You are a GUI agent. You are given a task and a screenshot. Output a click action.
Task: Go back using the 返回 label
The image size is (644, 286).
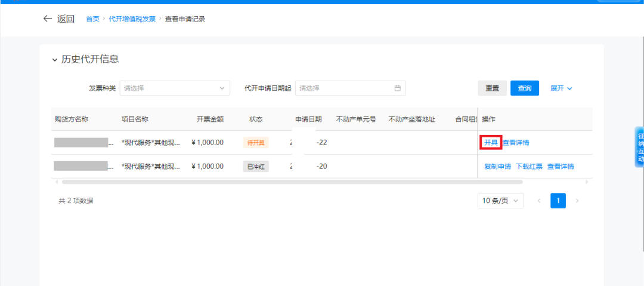point(66,19)
